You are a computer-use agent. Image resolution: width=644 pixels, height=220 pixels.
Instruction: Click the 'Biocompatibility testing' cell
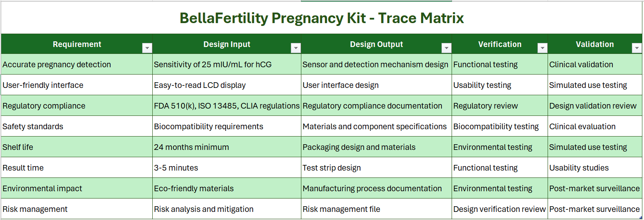point(496,126)
